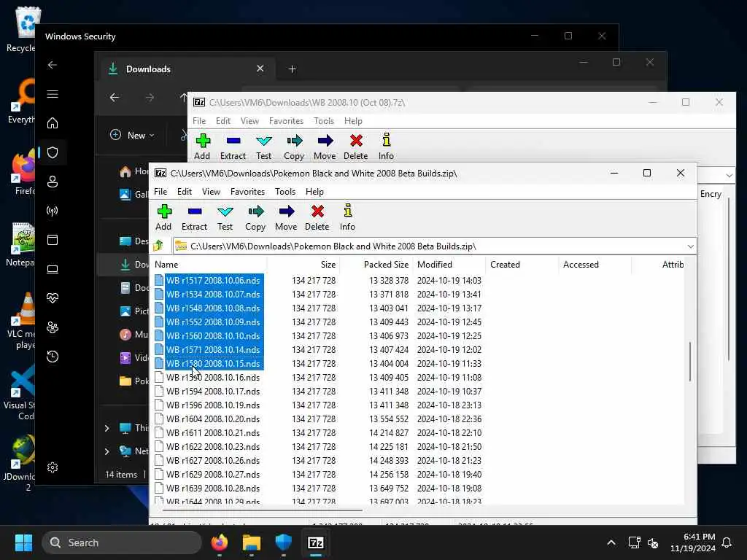The image size is (747, 560).
Task: Open Protection history icon in Windows Security
Action: point(53,356)
